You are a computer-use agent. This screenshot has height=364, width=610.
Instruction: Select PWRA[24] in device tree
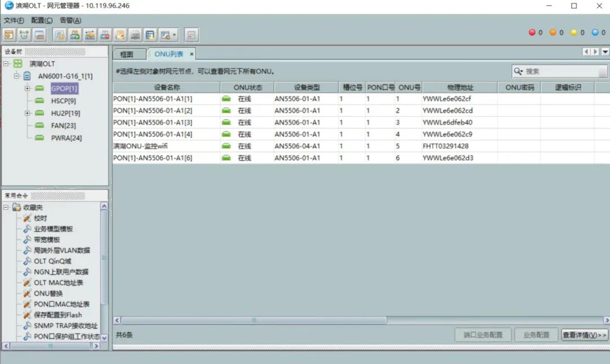coord(66,138)
